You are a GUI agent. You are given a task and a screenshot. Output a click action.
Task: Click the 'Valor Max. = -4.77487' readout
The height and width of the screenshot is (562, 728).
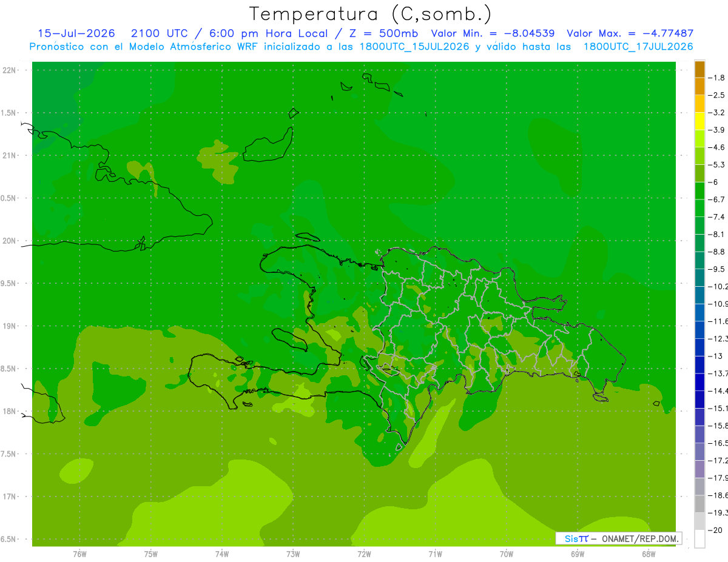pyautogui.click(x=630, y=33)
